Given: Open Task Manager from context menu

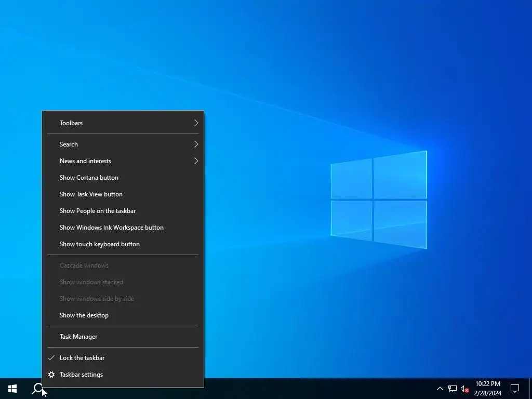Looking at the screenshot, I should point(123,337).
